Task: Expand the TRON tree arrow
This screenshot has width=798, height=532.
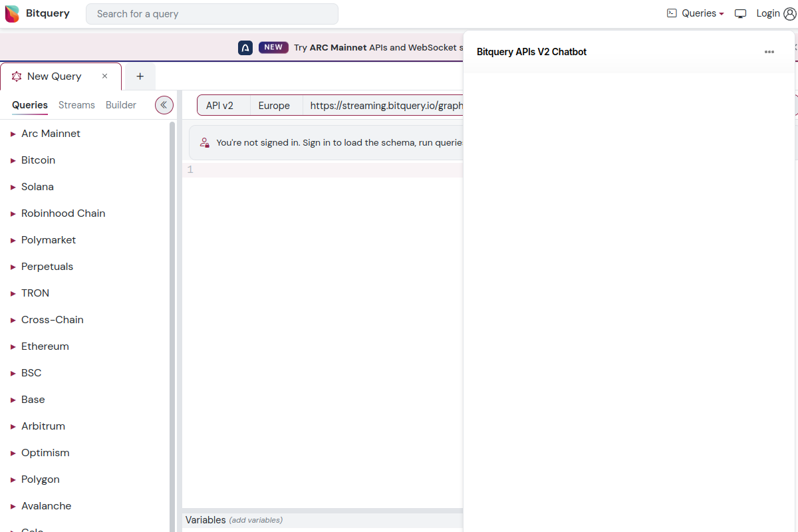Action: tap(13, 293)
